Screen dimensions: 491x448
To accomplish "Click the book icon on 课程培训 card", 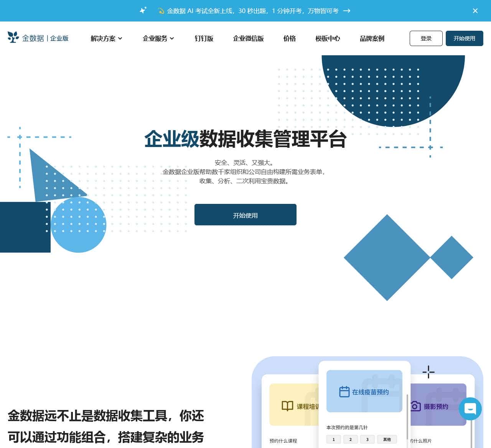I will (287, 406).
